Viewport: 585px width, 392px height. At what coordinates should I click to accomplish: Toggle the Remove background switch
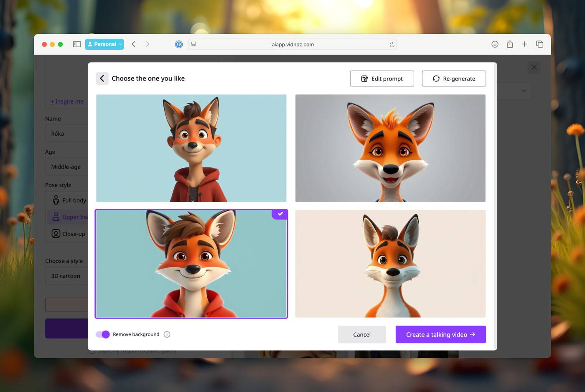(103, 334)
